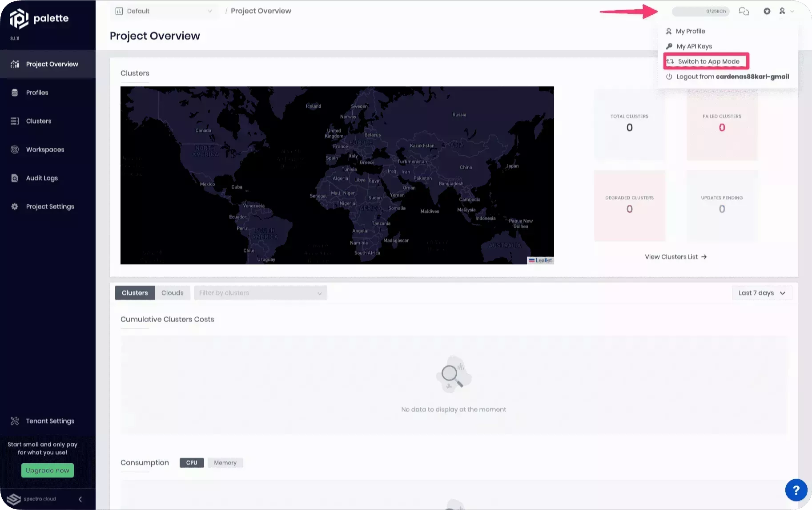Image resolution: width=812 pixels, height=510 pixels.
Task: Open Tenant Settings
Action: [50, 421]
